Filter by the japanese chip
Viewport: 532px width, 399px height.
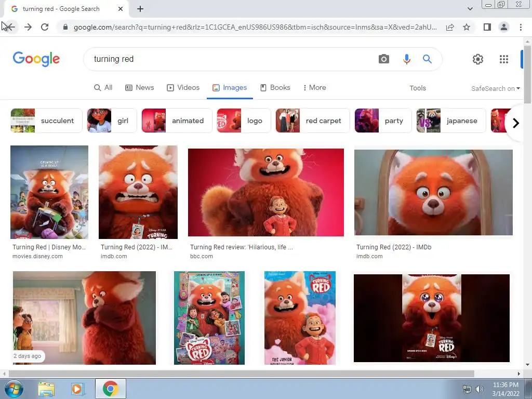[x=451, y=121]
